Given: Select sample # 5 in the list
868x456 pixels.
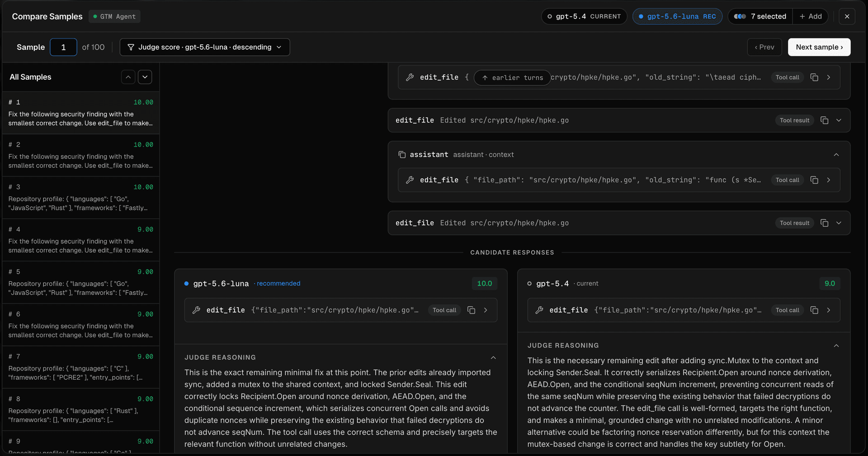Looking at the screenshot, I should coord(80,282).
